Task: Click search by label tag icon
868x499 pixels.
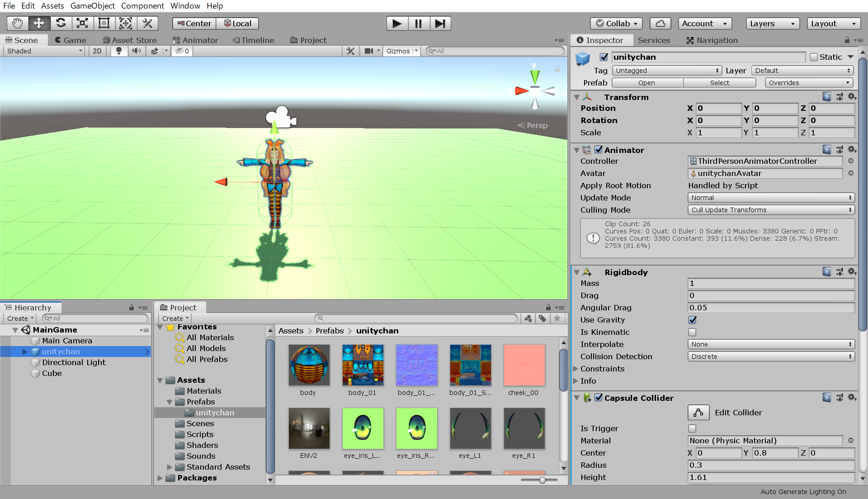Action: (542, 318)
